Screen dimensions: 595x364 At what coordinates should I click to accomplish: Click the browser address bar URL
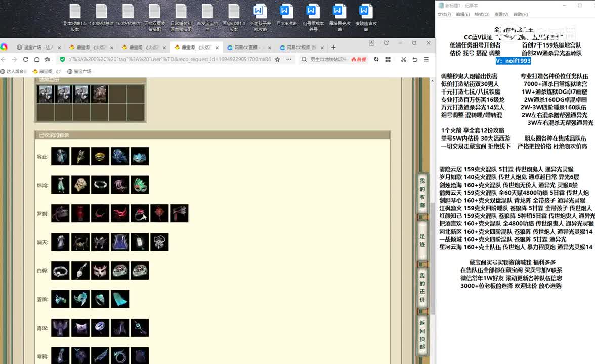click(x=169, y=59)
